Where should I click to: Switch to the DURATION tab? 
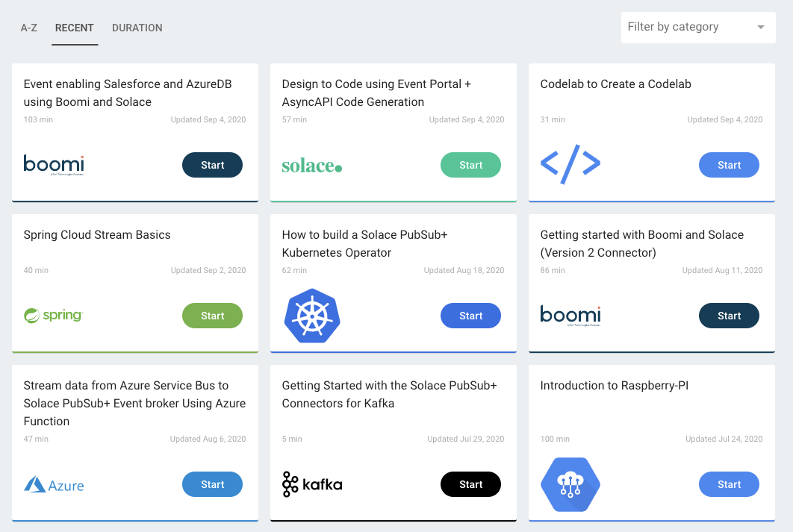pyautogui.click(x=137, y=28)
